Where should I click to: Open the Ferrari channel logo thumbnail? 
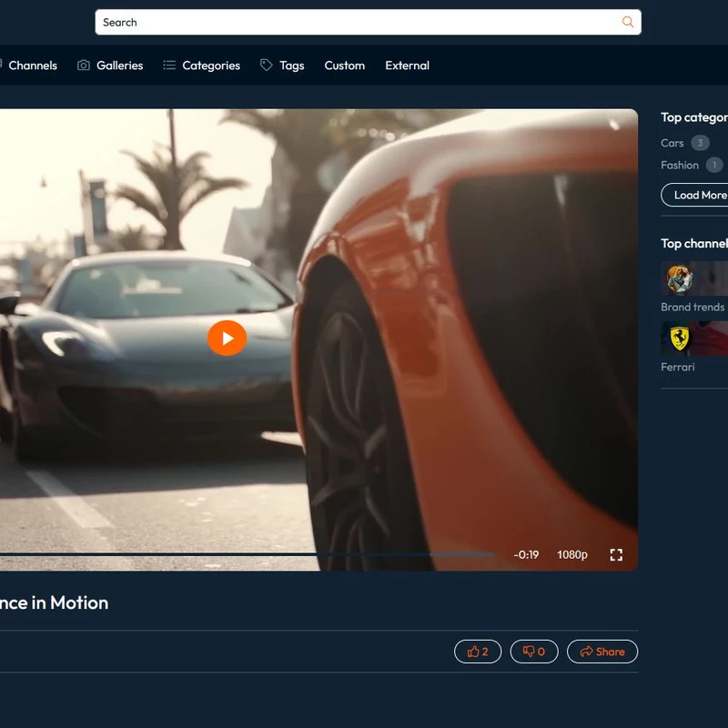[680, 339]
